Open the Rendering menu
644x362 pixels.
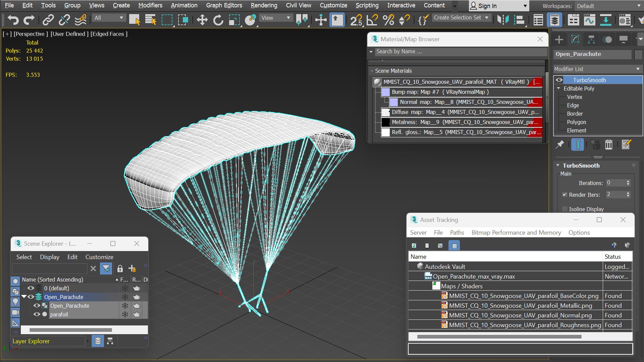[x=264, y=5]
